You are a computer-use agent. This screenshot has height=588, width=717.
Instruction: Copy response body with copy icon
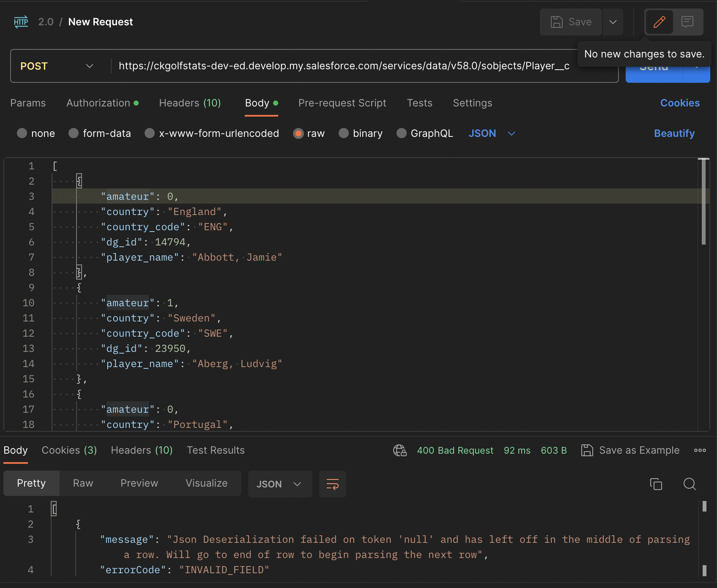[656, 484]
